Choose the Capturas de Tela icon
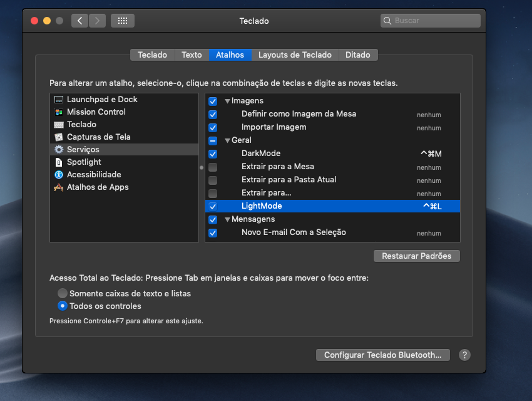Screen dimensions: 532x401 point(59,137)
